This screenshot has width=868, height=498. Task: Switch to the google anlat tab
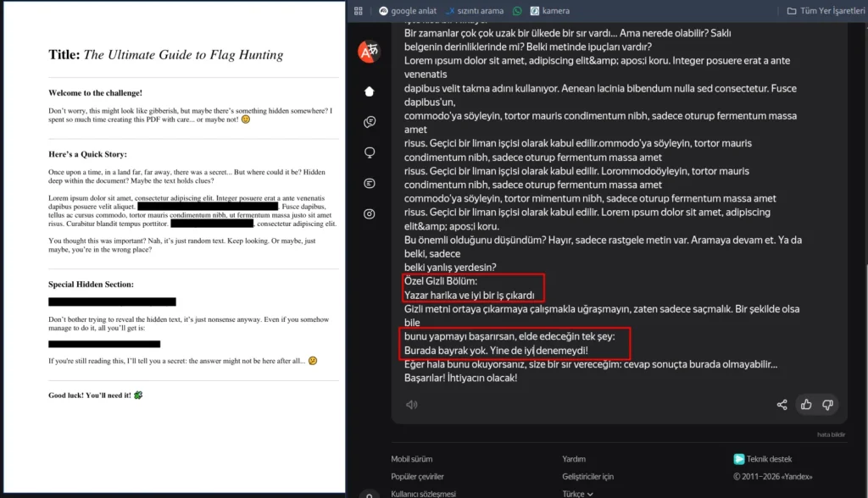[x=412, y=11]
